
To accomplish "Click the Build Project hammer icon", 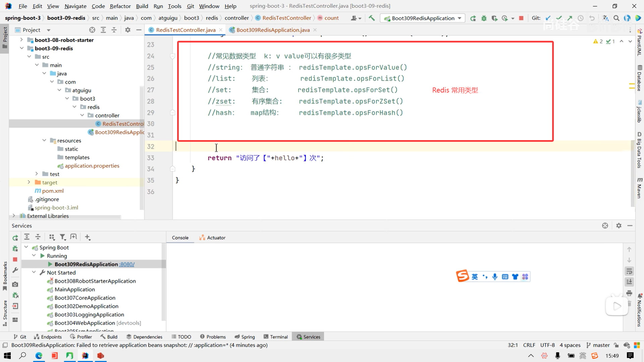I will point(372,18).
